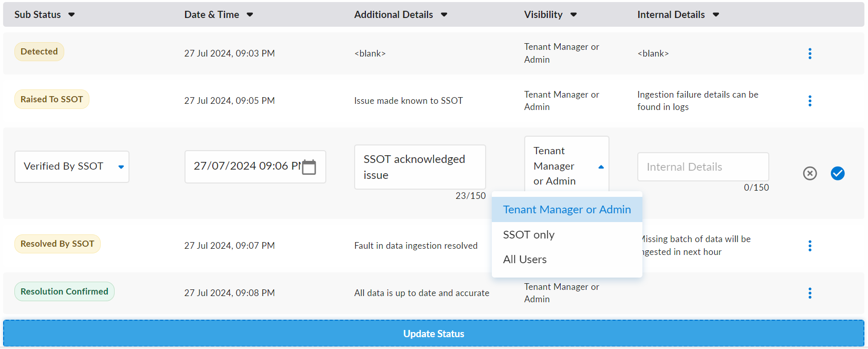Open the three-dot menu for Raised To SSOT row
868x349 pixels.
809,101
